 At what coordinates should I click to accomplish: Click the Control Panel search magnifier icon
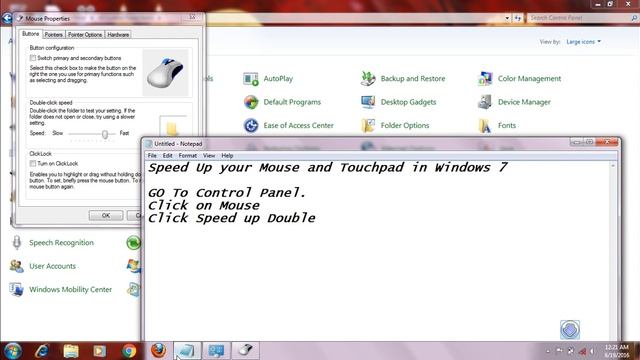634,18
